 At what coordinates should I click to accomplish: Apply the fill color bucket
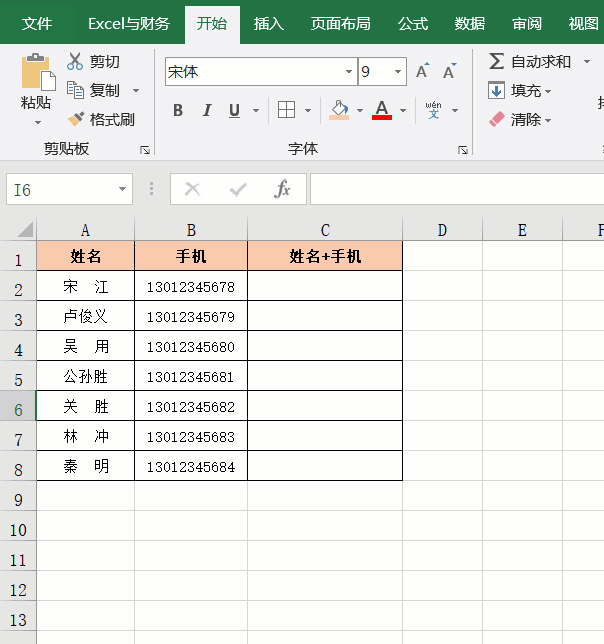click(339, 110)
